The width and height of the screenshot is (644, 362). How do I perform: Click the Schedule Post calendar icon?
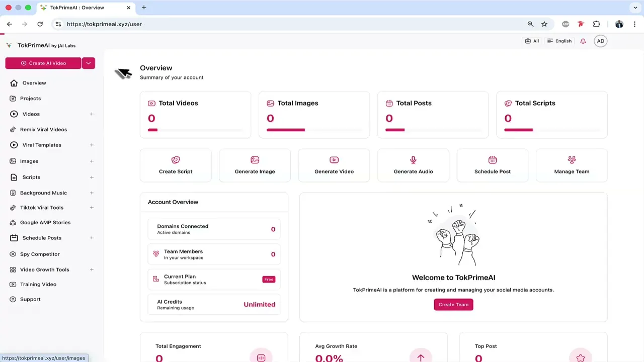(x=493, y=160)
